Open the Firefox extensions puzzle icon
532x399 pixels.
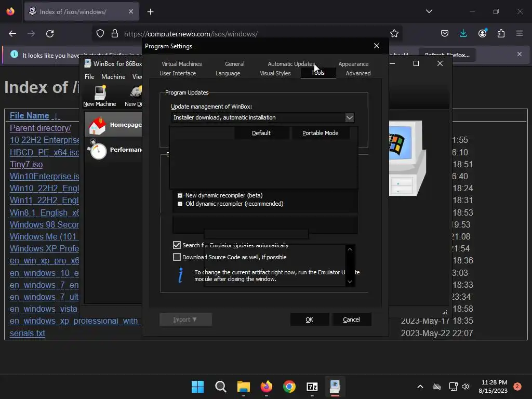point(501,33)
